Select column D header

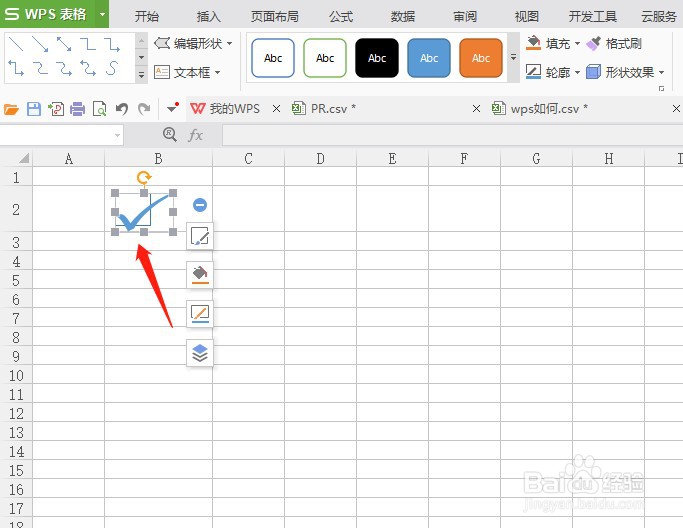[x=320, y=158]
